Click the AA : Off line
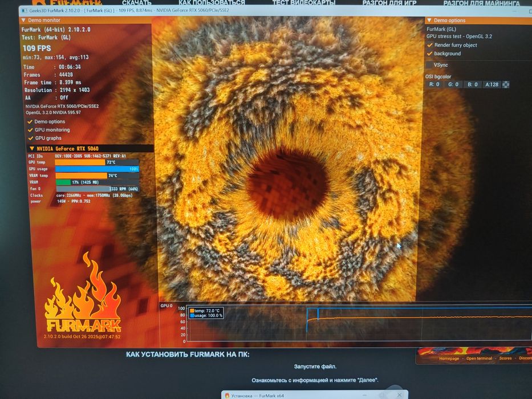 click(47, 97)
